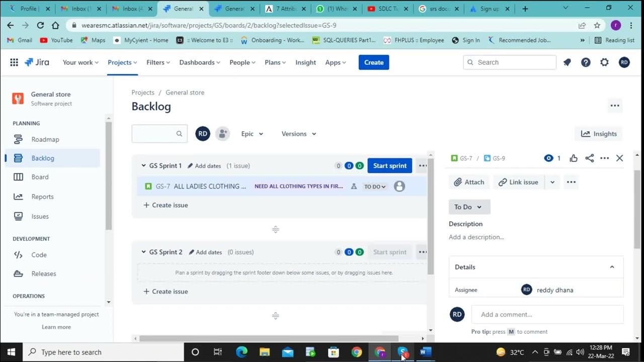Click the GS-7 breadcrumb link in issue panel
This screenshot has width=644, height=362.
[x=462, y=158]
